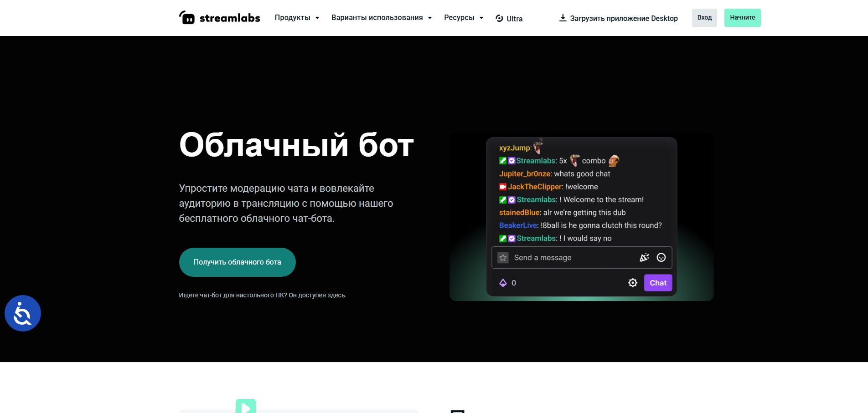This screenshot has width=868, height=413.
Task: Click the green play icon below hero
Action: [x=246, y=406]
